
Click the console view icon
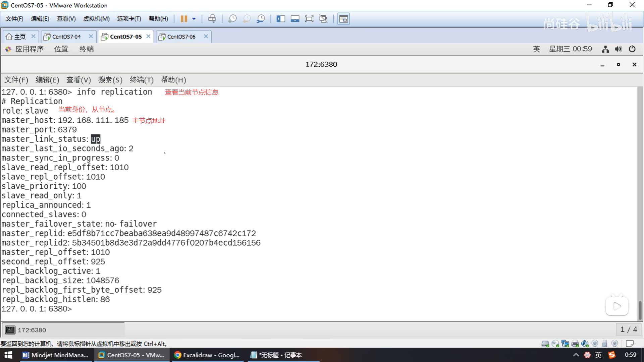343,19
